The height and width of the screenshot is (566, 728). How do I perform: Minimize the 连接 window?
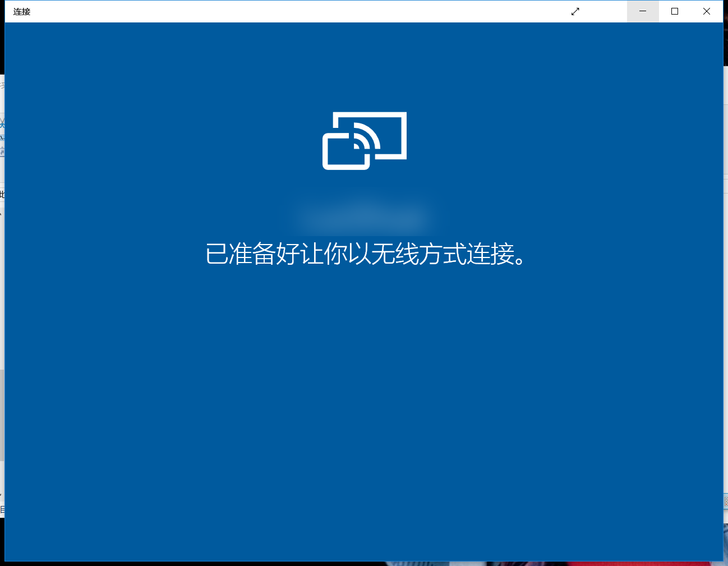643,11
